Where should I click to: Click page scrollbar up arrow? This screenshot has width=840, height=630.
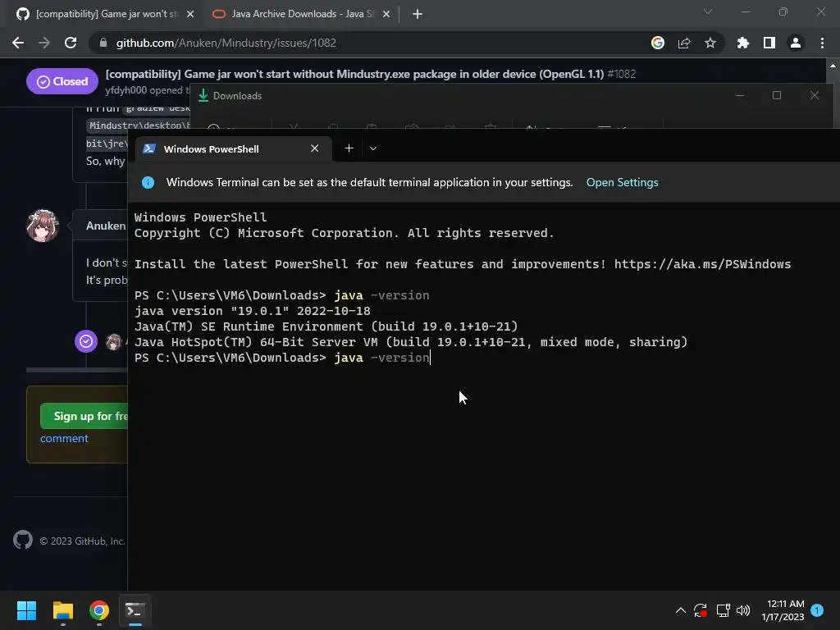click(x=833, y=66)
